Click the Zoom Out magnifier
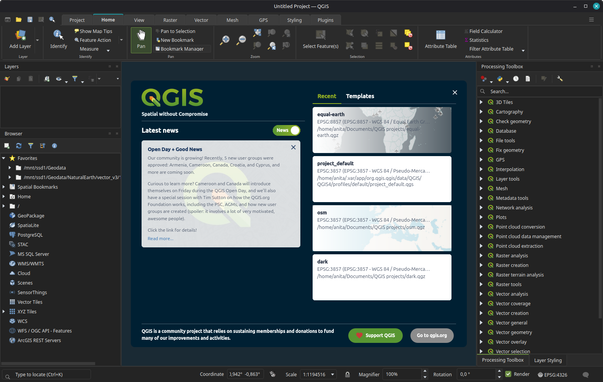The image size is (603, 382). (241, 40)
